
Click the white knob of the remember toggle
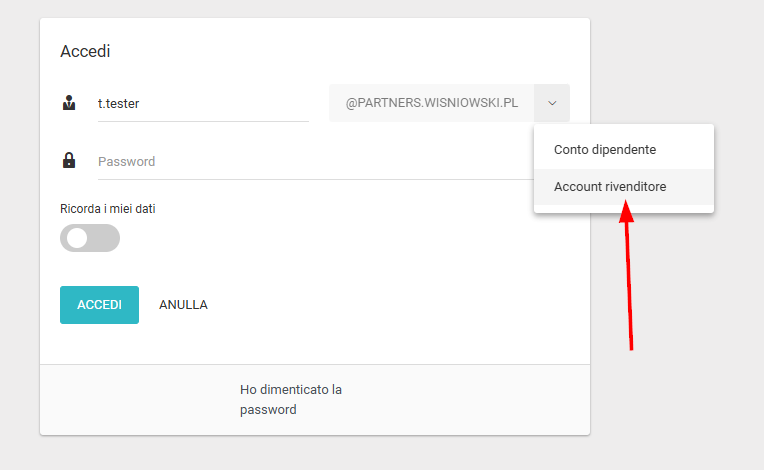(77, 238)
